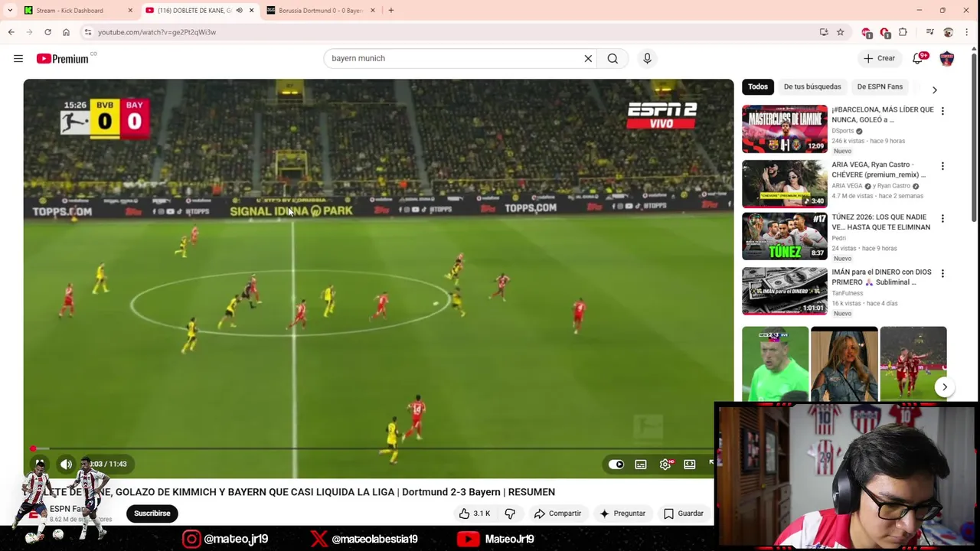
Task: Share video via Compartir button
Action: 558,514
